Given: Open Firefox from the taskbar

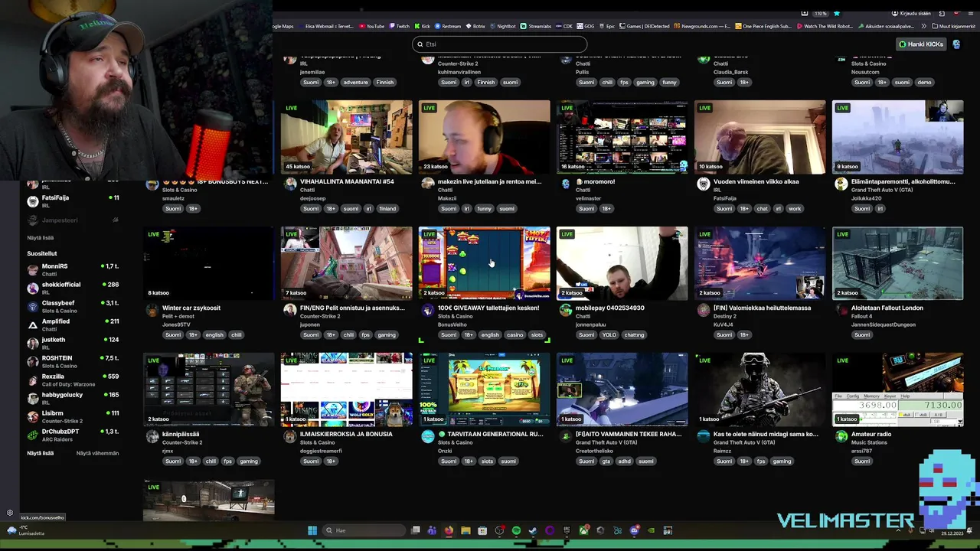Looking at the screenshot, I should pos(449,530).
